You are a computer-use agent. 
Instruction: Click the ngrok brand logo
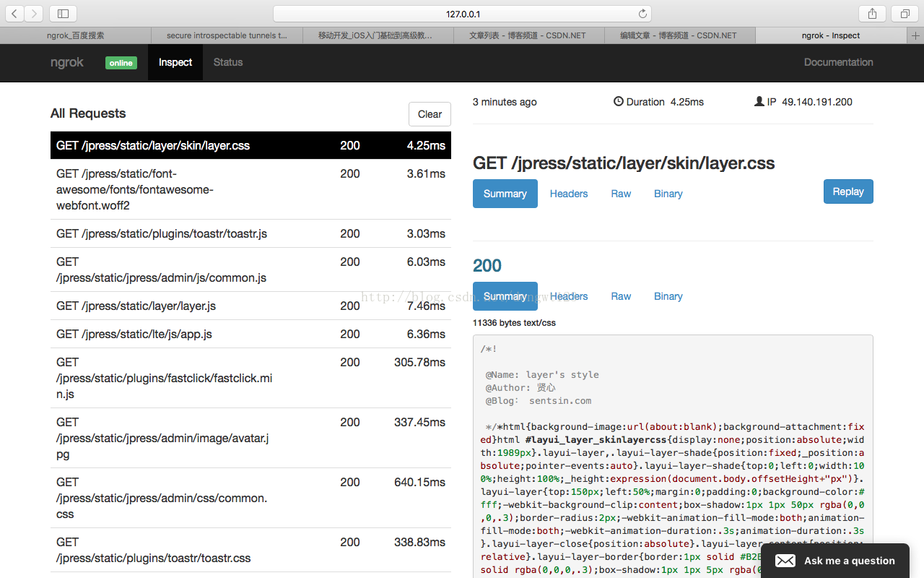pyautogui.click(x=67, y=62)
